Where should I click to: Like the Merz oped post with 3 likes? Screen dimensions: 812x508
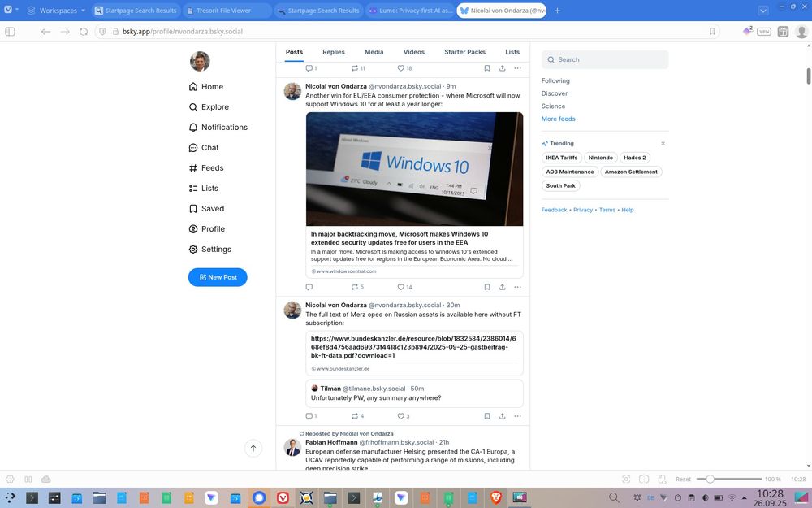403,415
